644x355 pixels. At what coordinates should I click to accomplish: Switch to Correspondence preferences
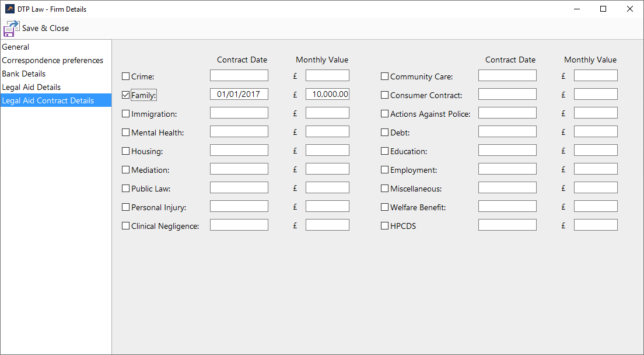52,61
